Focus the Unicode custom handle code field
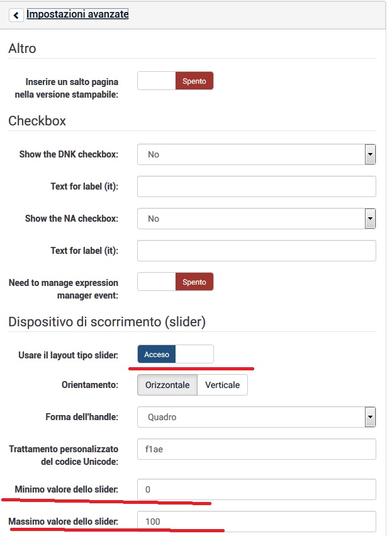 pos(256,449)
